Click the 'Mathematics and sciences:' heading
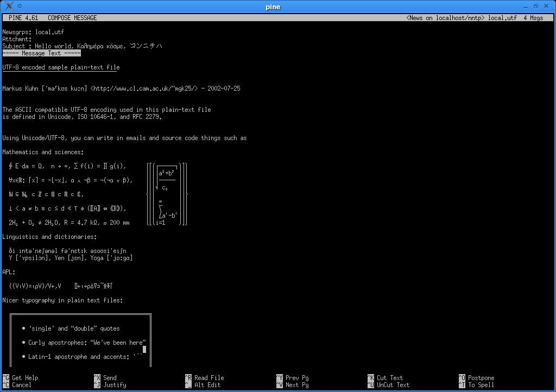This screenshot has height=392, width=556. (43, 152)
